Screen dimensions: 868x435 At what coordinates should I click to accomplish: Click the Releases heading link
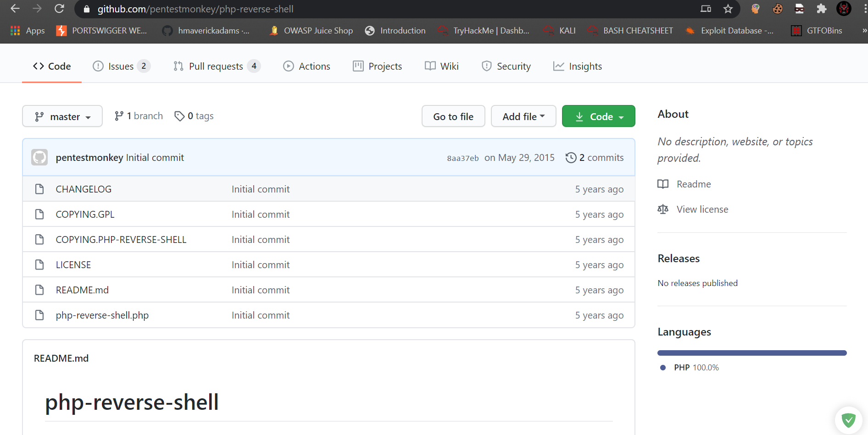pos(679,259)
